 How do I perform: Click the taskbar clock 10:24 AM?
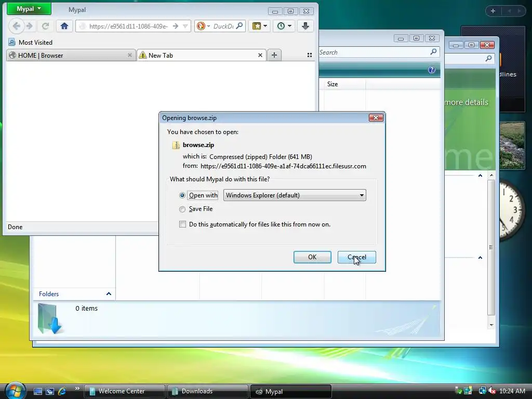(512, 391)
